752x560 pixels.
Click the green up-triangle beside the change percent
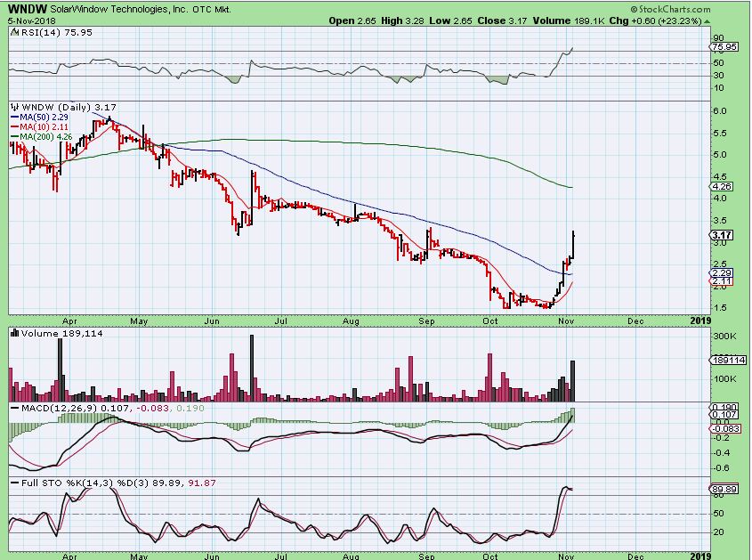point(708,21)
